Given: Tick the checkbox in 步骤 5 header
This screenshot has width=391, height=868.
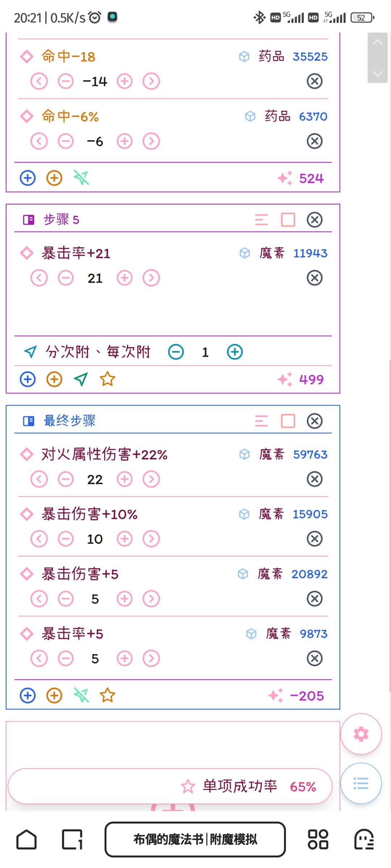Looking at the screenshot, I should [288, 220].
